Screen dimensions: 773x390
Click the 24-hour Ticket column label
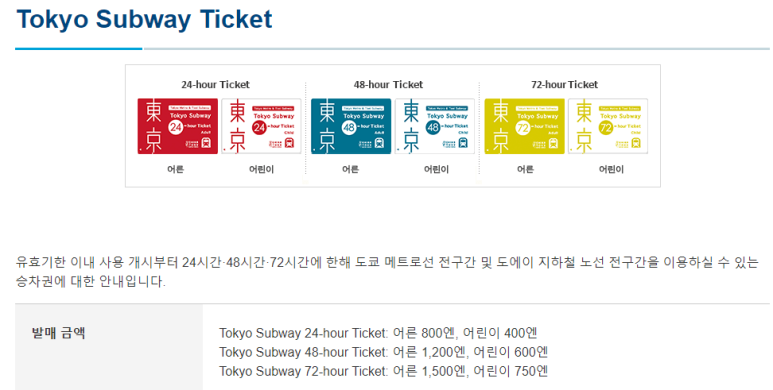coord(215,84)
